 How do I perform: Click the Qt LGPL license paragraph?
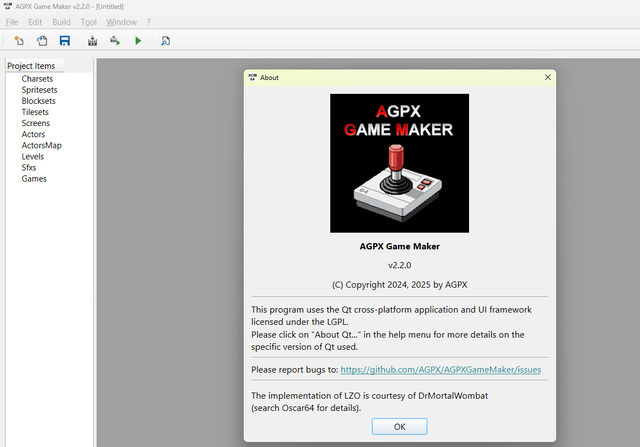[x=391, y=328]
